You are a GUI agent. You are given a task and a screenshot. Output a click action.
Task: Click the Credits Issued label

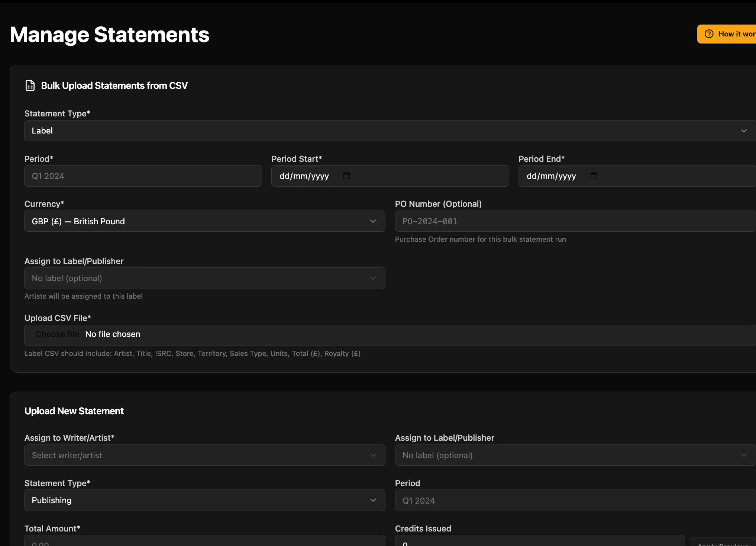423,529
